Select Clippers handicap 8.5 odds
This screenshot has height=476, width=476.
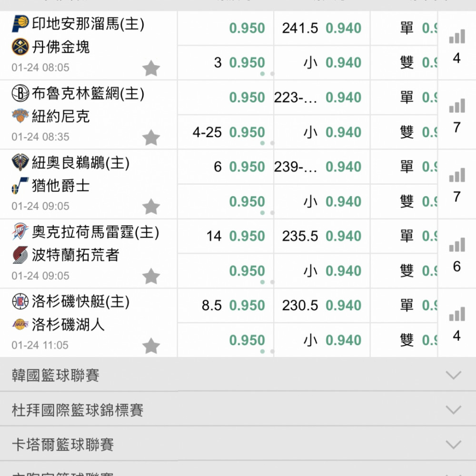[247, 306]
